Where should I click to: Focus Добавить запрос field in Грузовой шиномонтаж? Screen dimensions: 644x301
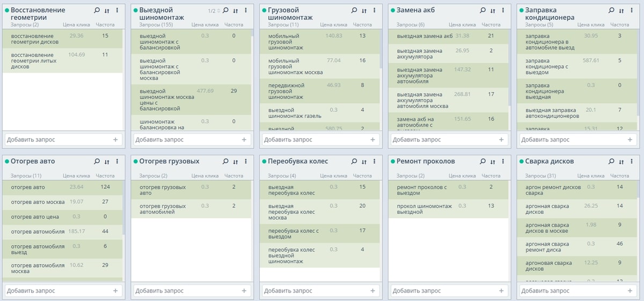[x=314, y=140]
